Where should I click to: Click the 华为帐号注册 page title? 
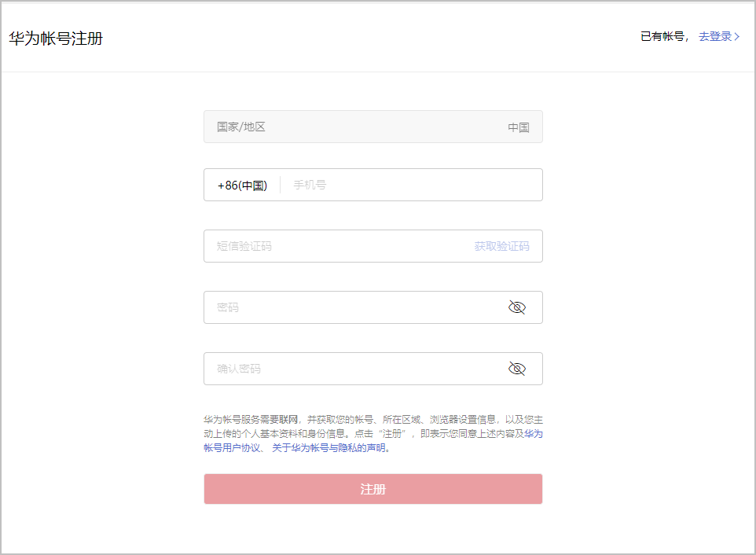[x=56, y=39]
